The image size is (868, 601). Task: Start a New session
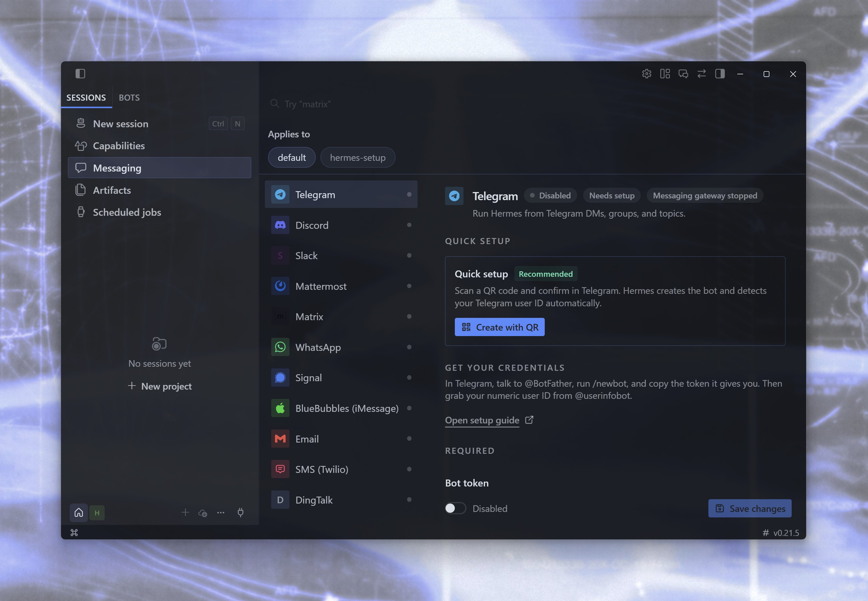160,123
